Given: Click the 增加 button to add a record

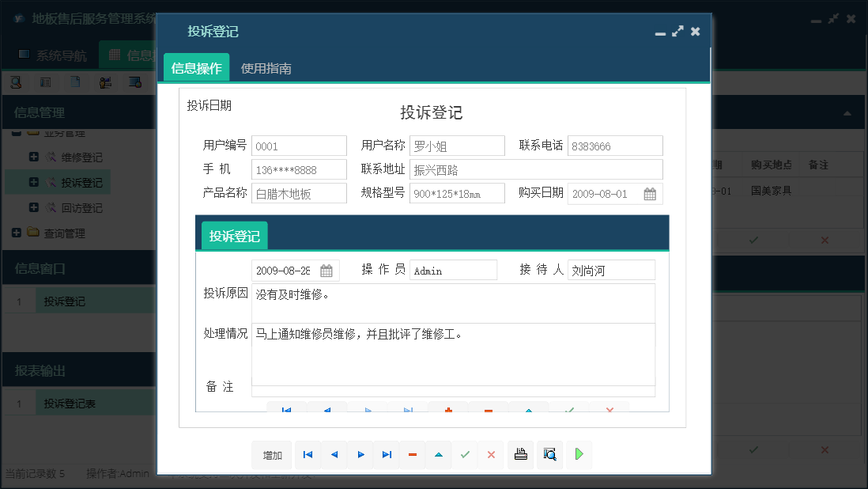Looking at the screenshot, I should [272, 455].
